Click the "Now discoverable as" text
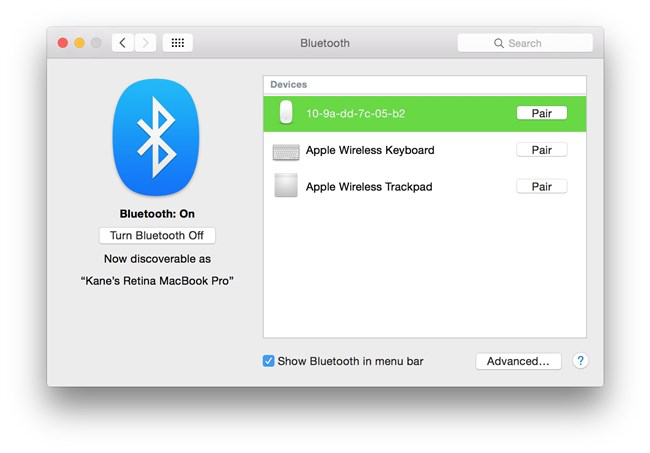 [x=157, y=259]
